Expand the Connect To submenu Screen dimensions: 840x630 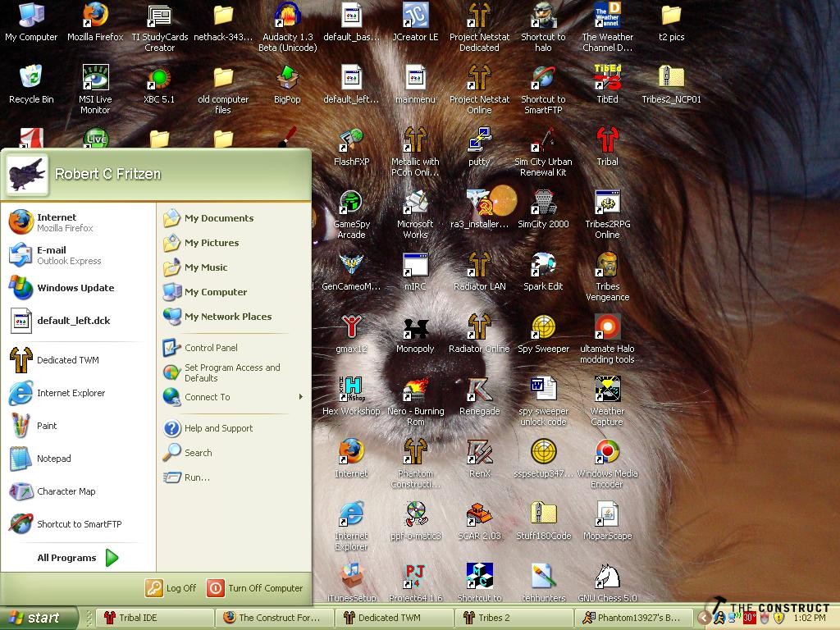point(233,397)
